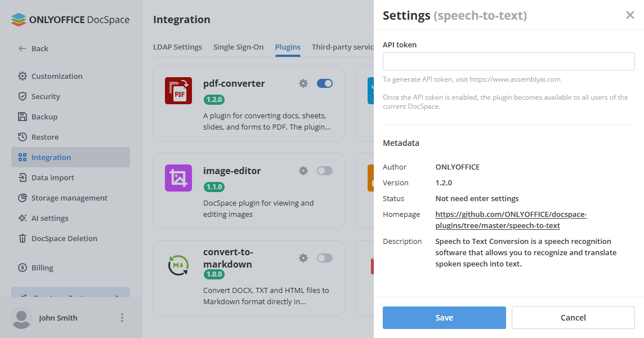Open the speech-to-text GitHub homepage link
644x338 pixels.
(511, 220)
